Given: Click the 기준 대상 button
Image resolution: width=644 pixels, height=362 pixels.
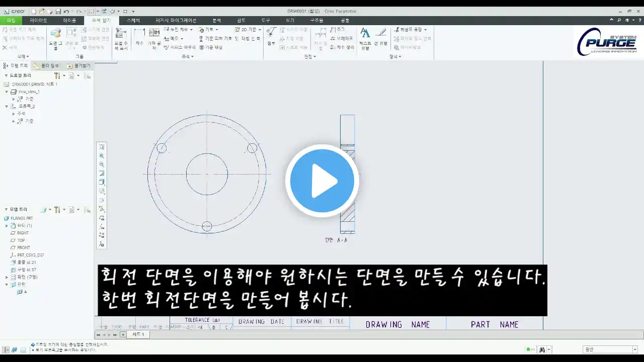Looking at the screenshot, I should [x=211, y=47].
